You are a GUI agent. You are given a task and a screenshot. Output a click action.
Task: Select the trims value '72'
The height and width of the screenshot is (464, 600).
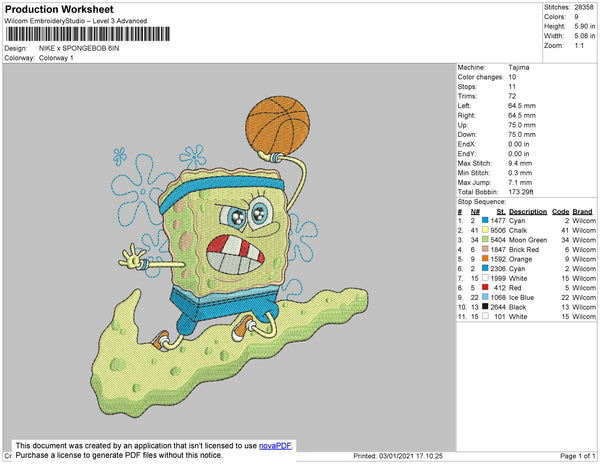512,96
